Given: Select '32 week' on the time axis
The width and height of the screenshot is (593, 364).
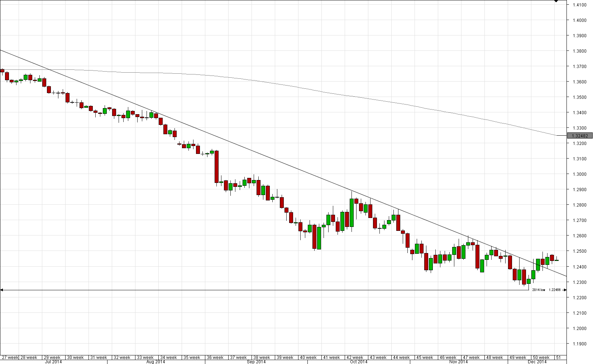Looking at the screenshot, I should pyautogui.click(x=122, y=357).
